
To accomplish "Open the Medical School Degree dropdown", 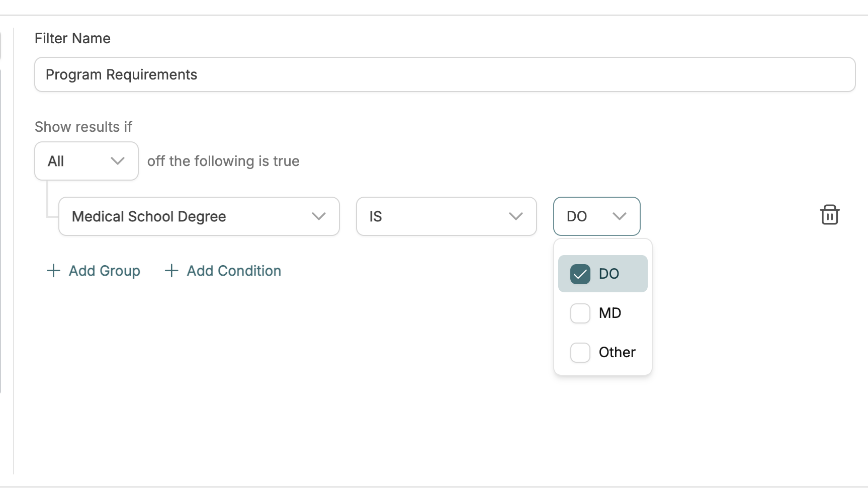I will [199, 216].
